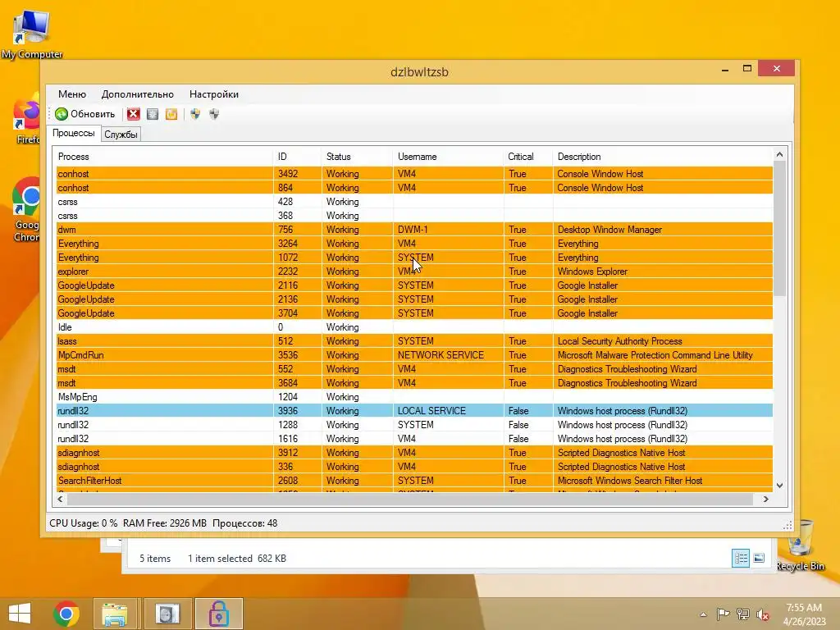Open the Настройки menu

(x=214, y=94)
